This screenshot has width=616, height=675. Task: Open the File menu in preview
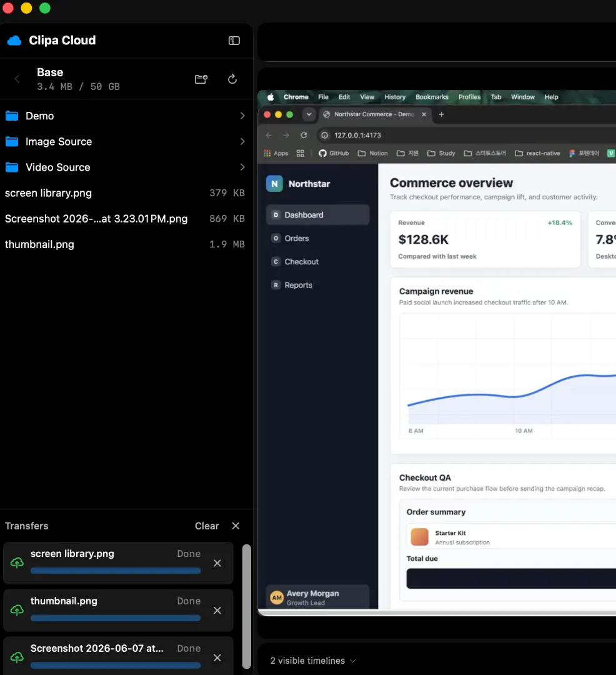pos(323,97)
